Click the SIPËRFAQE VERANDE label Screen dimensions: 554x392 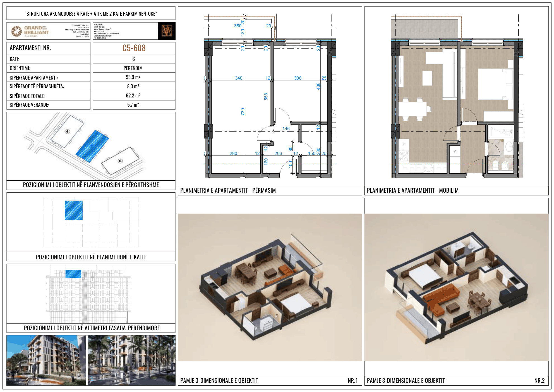coord(29,105)
